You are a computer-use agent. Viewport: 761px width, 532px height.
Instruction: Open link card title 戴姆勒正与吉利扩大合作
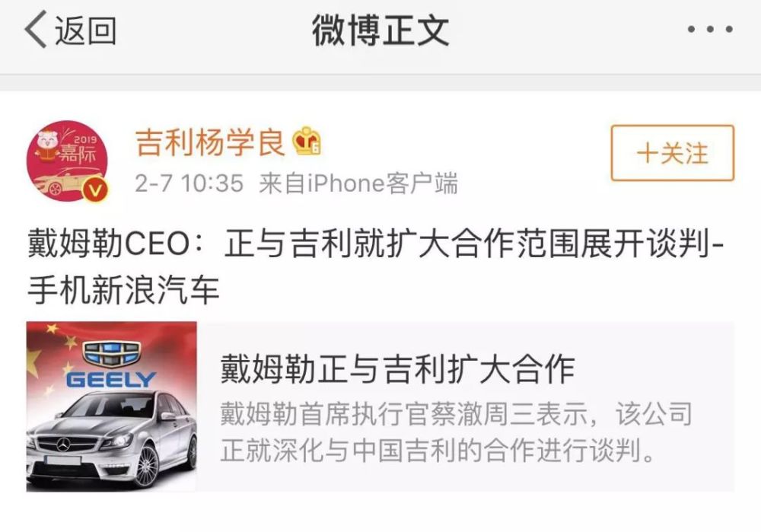pos(397,369)
